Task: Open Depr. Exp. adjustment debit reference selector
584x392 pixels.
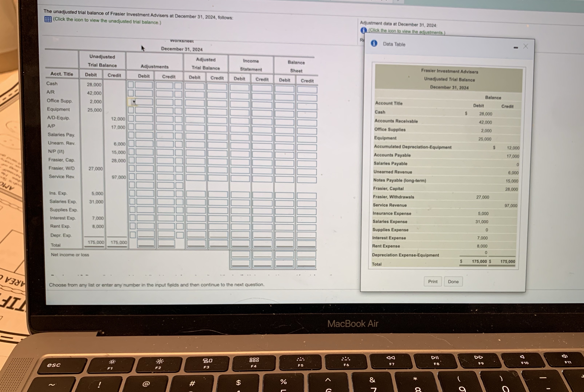Action: (x=133, y=235)
